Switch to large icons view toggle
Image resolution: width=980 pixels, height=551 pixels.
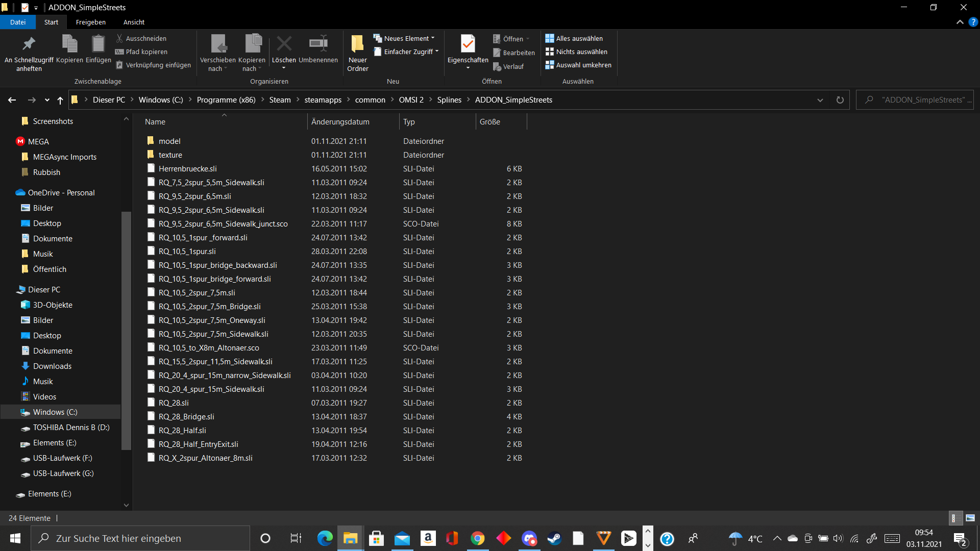coord(970,518)
